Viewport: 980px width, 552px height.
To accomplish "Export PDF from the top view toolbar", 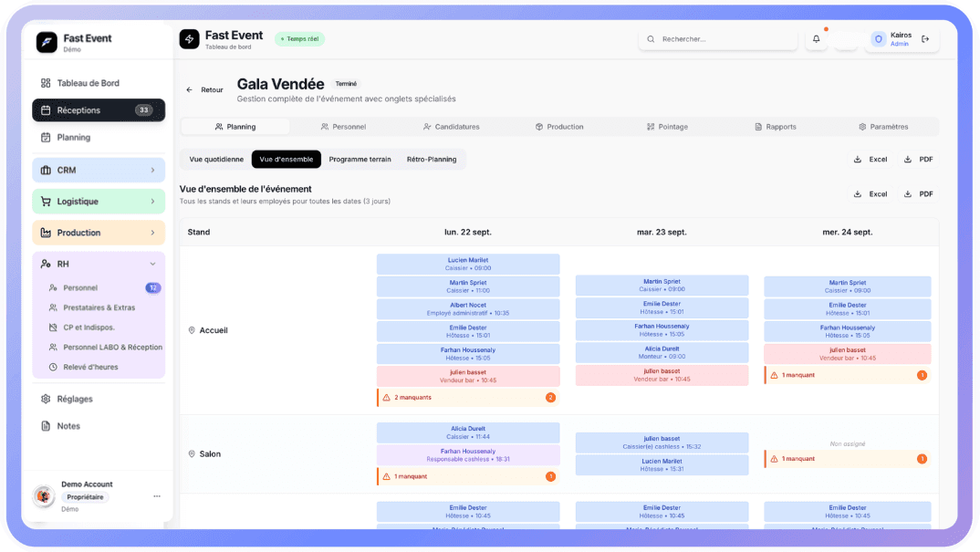I will (919, 160).
